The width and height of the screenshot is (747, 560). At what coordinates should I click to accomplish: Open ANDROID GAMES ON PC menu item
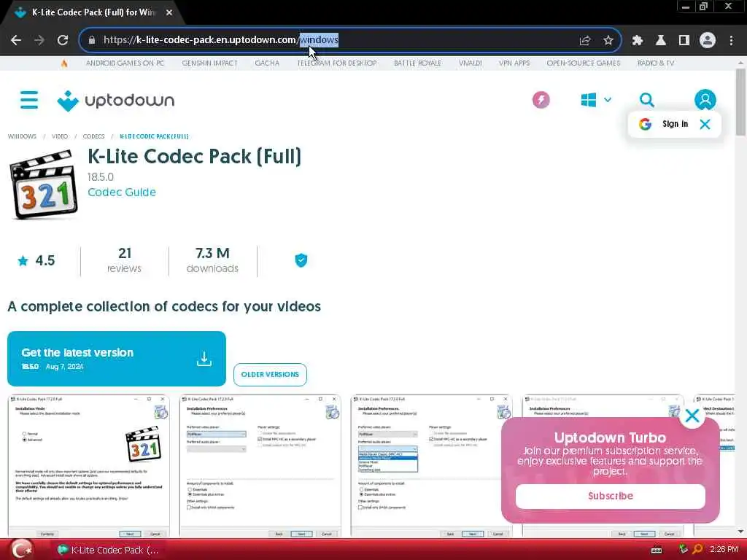(125, 63)
